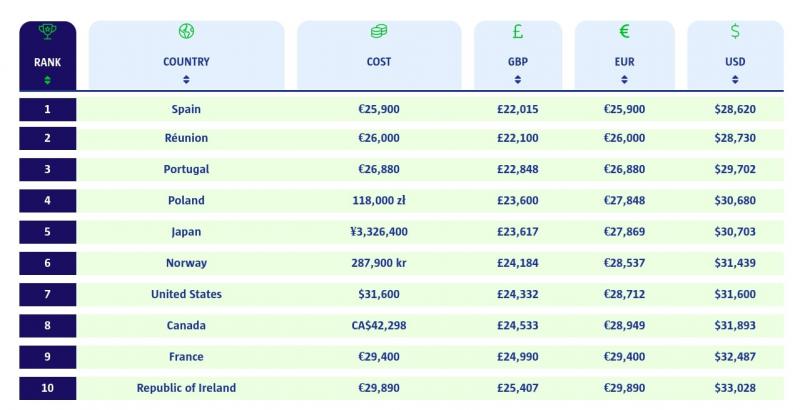
Task: Sort table using GBP sort arrows
Action: coord(517,80)
